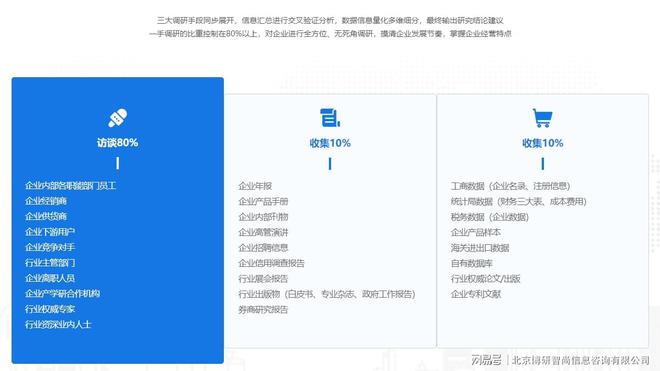The width and height of the screenshot is (660, 371).
Task: Select the 收集10% heading under the document icon
Action: click(x=330, y=143)
